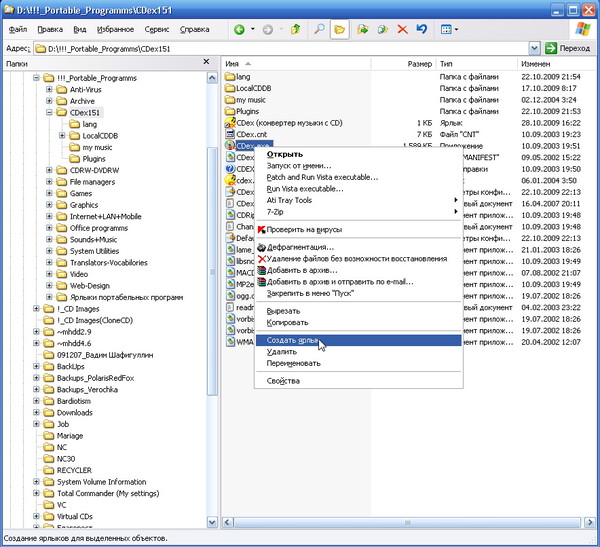Viewport: 600px width, 547px height.
Task: Open the Ati Tray Tools submenu
Action: 358,200
